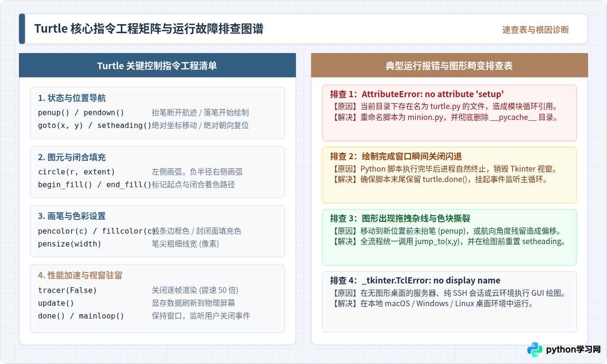Viewport: 607px width, 364px height.
Task: Click the header "Turtle 关键控制指令工程清单"
Action: click(x=157, y=66)
